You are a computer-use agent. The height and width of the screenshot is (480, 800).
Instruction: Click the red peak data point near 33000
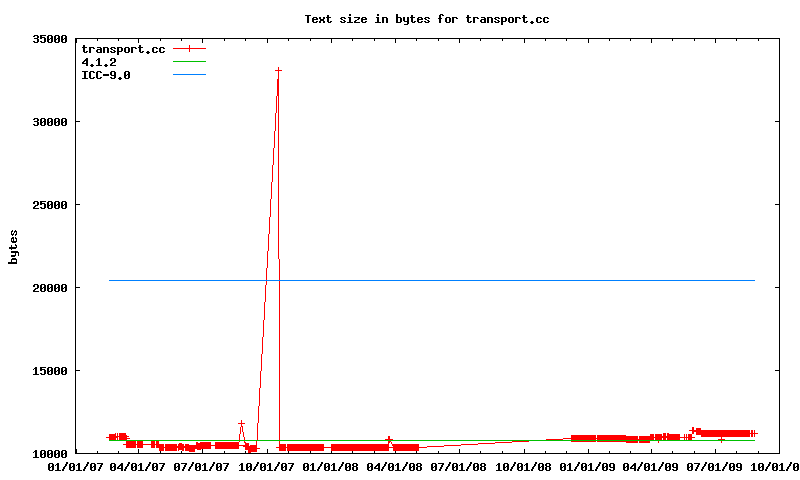(278, 70)
